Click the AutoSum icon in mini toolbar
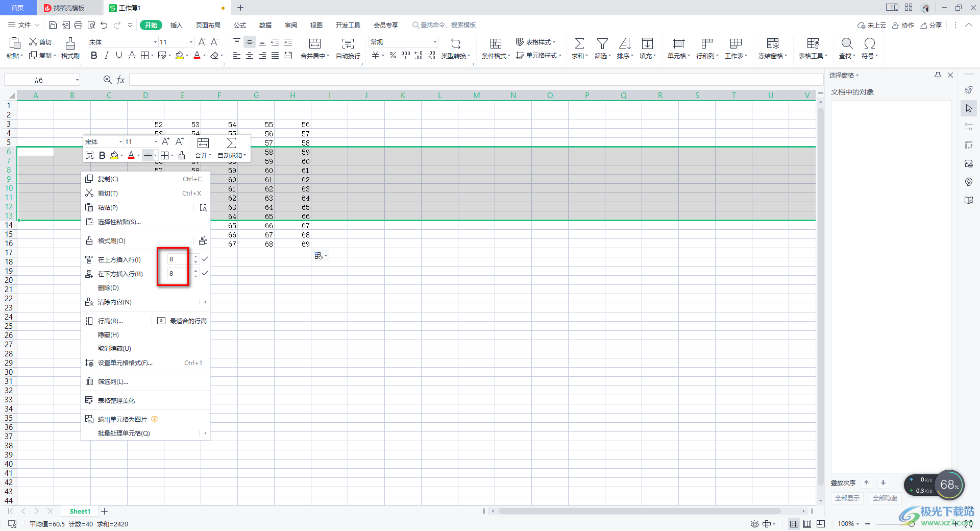Screen dimensions: 980x531 click(231, 143)
